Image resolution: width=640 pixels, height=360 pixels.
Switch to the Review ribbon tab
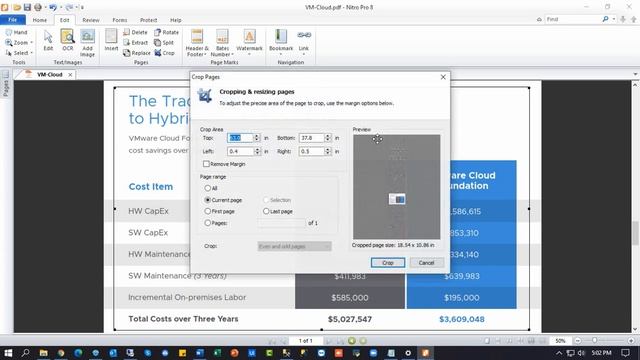point(91,20)
